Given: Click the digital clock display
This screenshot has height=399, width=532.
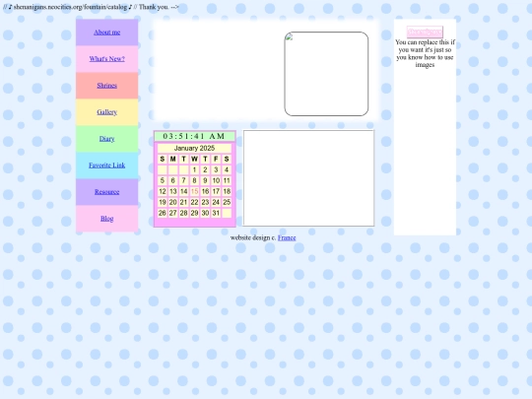Looking at the screenshot, I should (x=194, y=136).
